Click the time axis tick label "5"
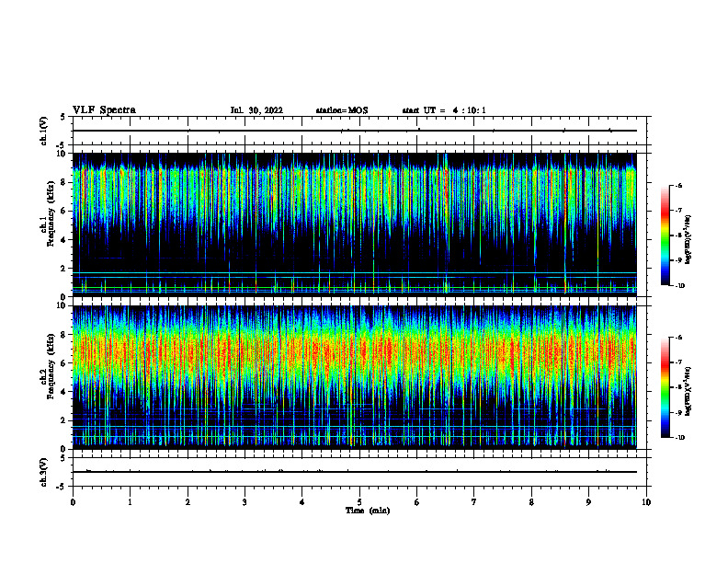The image size is (728, 563). click(359, 502)
